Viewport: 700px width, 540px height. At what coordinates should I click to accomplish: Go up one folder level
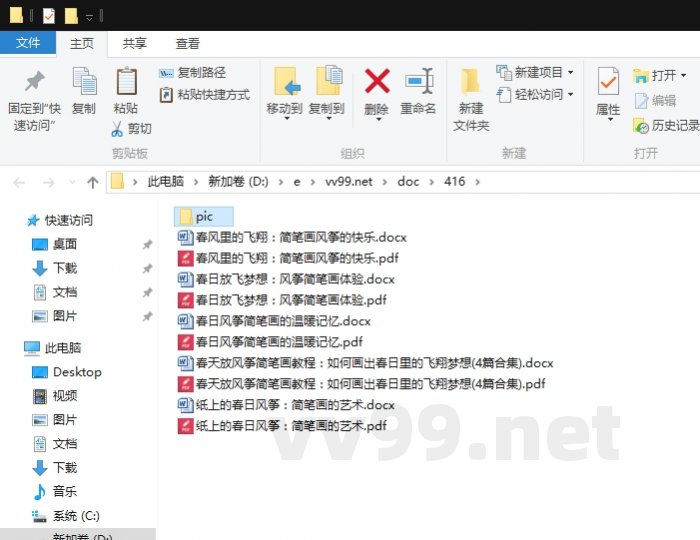[x=92, y=182]
